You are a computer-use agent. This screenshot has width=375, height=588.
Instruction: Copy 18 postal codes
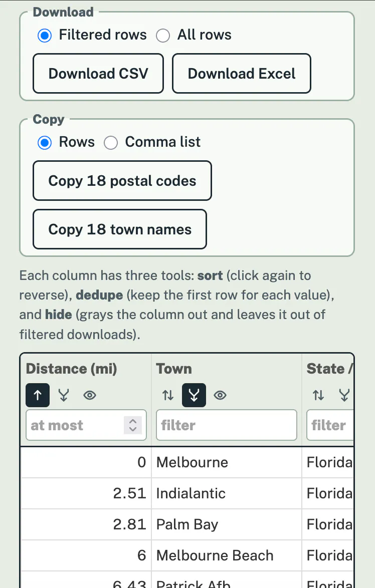(122, 181)
